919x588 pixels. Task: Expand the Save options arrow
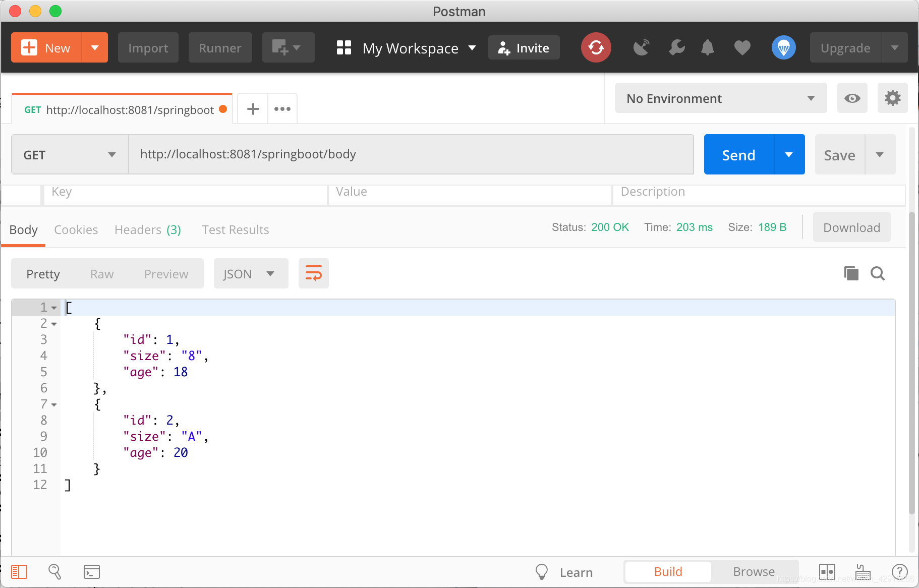coord(880,155)
